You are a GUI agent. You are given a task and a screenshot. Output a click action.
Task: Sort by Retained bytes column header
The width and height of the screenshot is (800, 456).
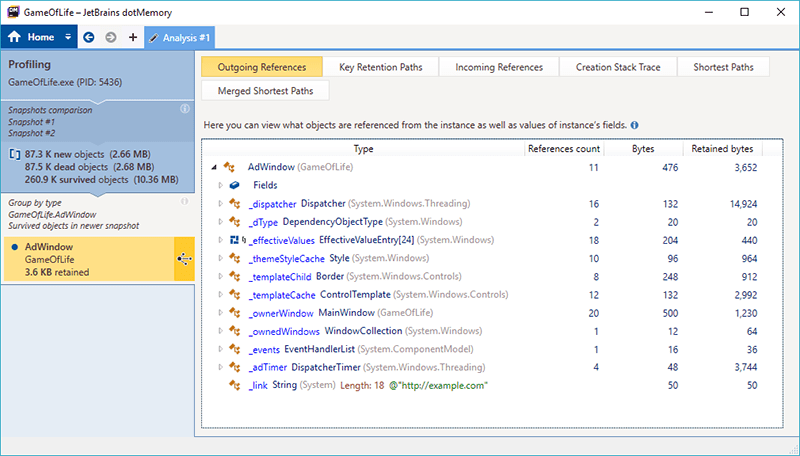(x=722, y=148)
